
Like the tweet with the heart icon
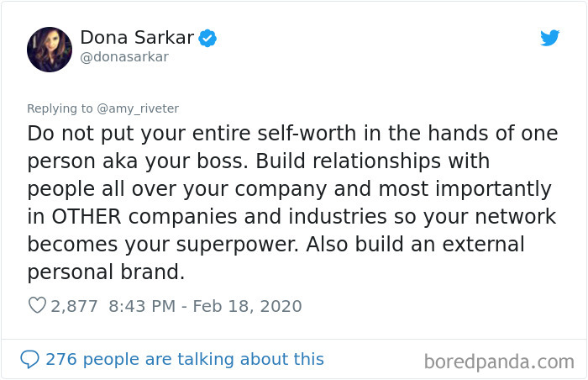pos(37,305)
